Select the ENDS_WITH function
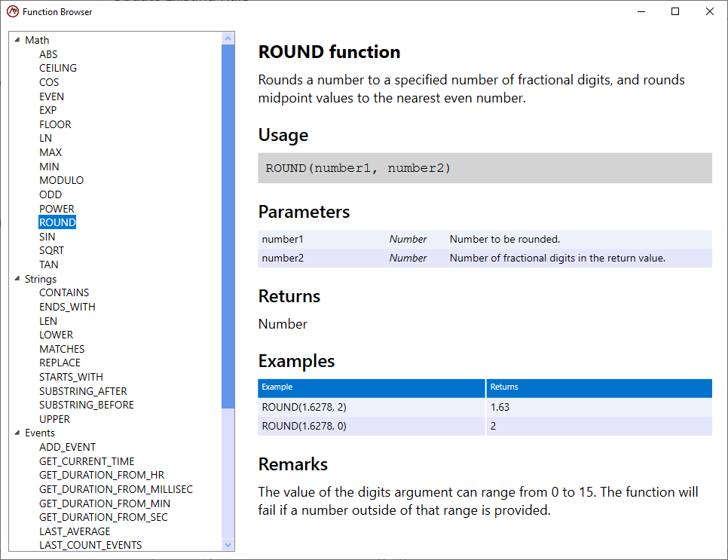Screen dimensions: 728x560 67,307
